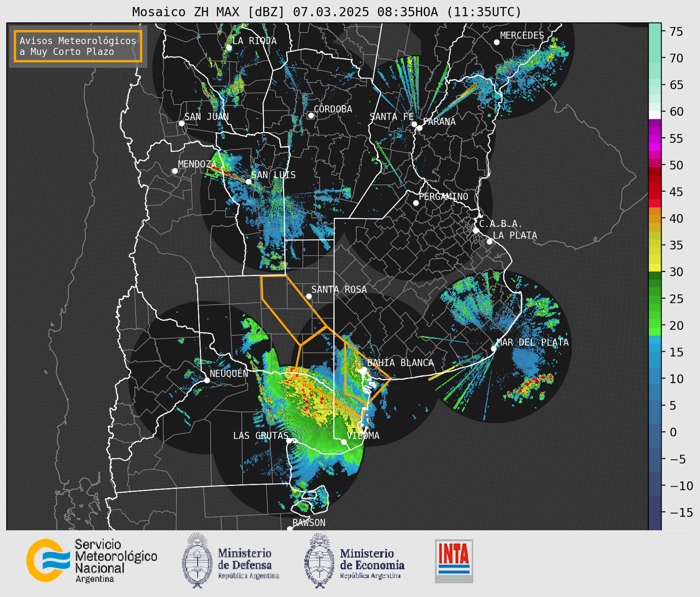Click the Servicio Meteorológico Nacional text
700x597 pixels.
point(116,561)
